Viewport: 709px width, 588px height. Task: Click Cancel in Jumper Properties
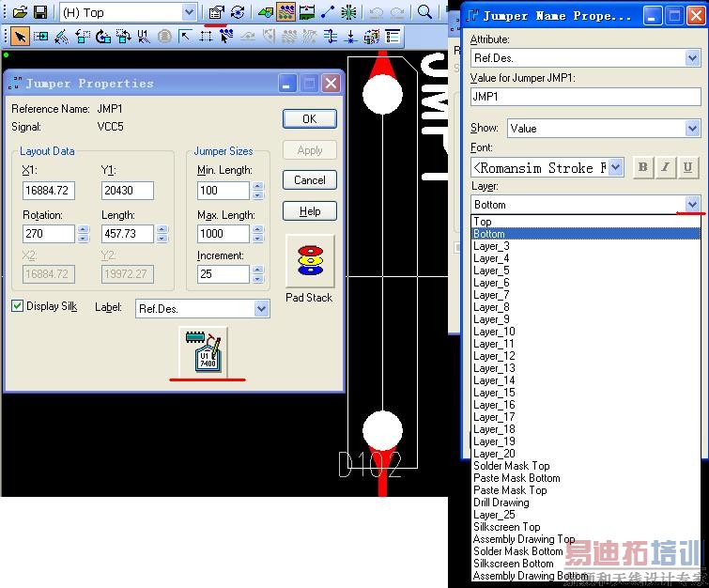310,180
